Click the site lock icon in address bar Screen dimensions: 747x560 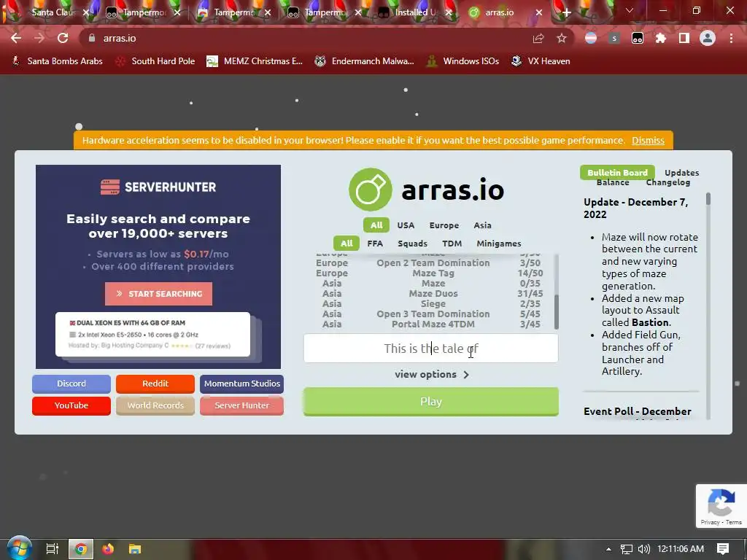tap(92, 38)
